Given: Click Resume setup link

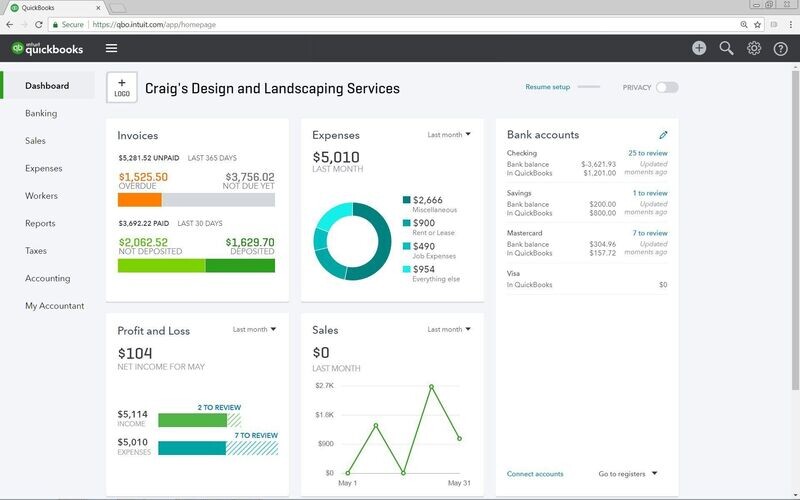Looking at the screenshot, I should pyautogui.click(x=547, y=87).
